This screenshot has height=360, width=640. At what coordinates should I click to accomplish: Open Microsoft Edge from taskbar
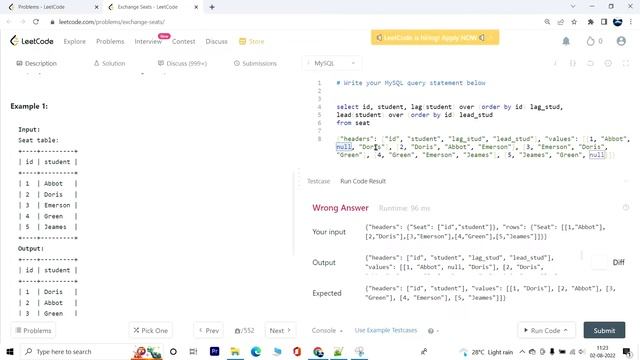[x=256, y=351]
